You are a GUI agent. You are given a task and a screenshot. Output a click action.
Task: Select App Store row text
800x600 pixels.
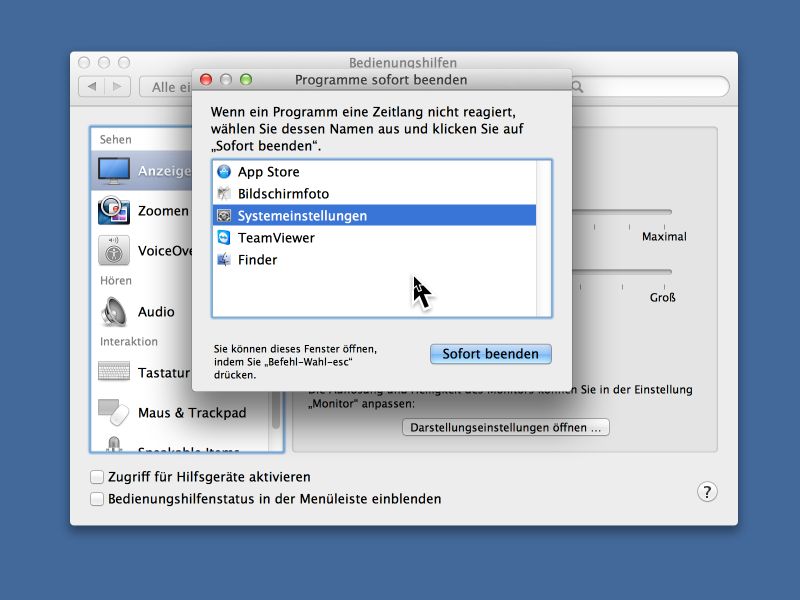pos(268,172)
